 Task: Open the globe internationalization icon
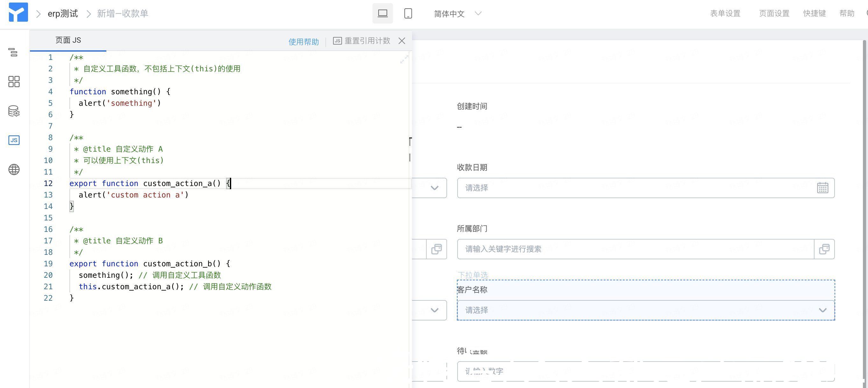(14, 169)
